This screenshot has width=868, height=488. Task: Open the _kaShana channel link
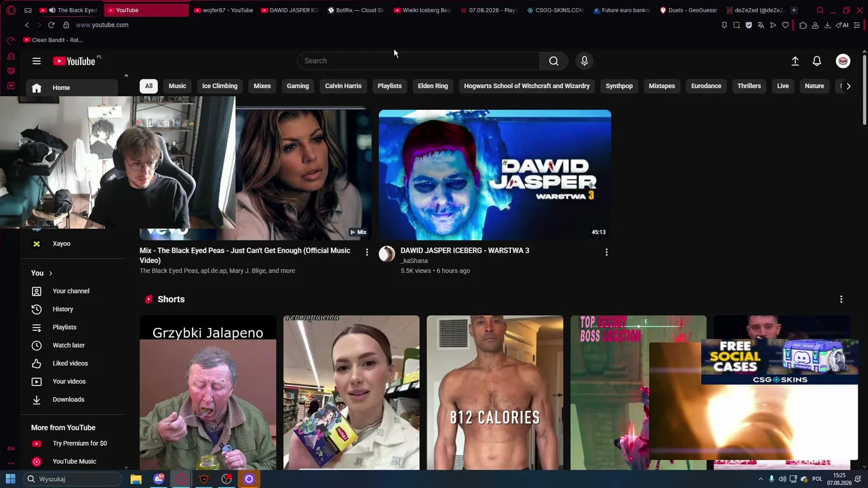[x=414, y=261]
